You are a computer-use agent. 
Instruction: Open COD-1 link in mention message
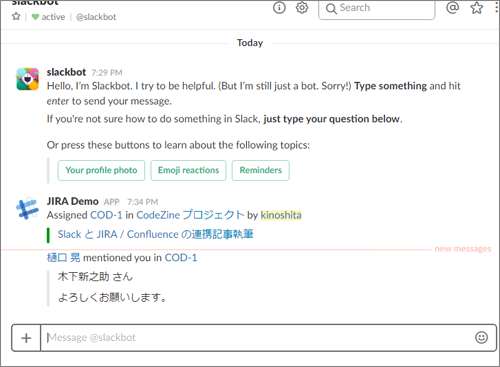[181, 258]
